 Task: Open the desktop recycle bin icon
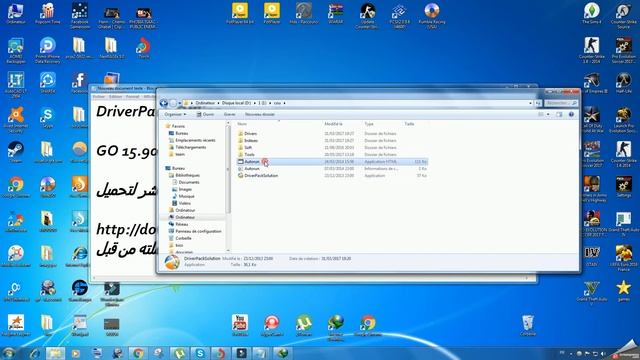528,325
